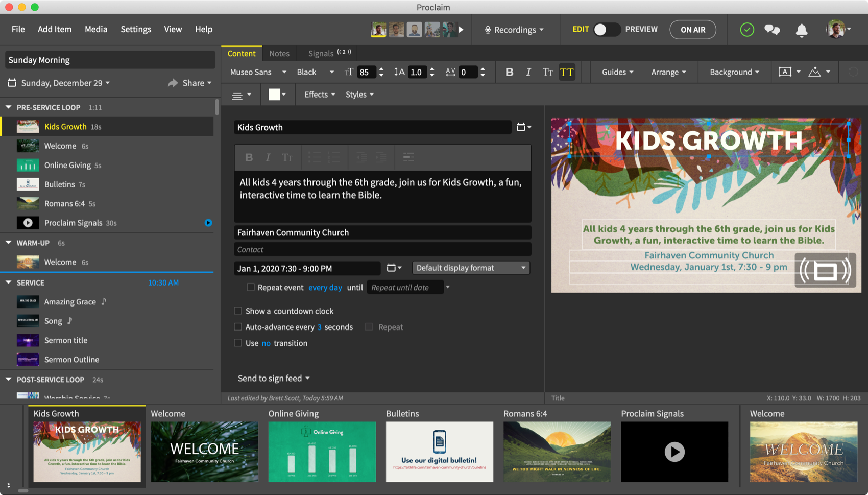Click the bulleted list icon in body editor
This screenshot has height=495, width=868.
click(x=315, y=157)
